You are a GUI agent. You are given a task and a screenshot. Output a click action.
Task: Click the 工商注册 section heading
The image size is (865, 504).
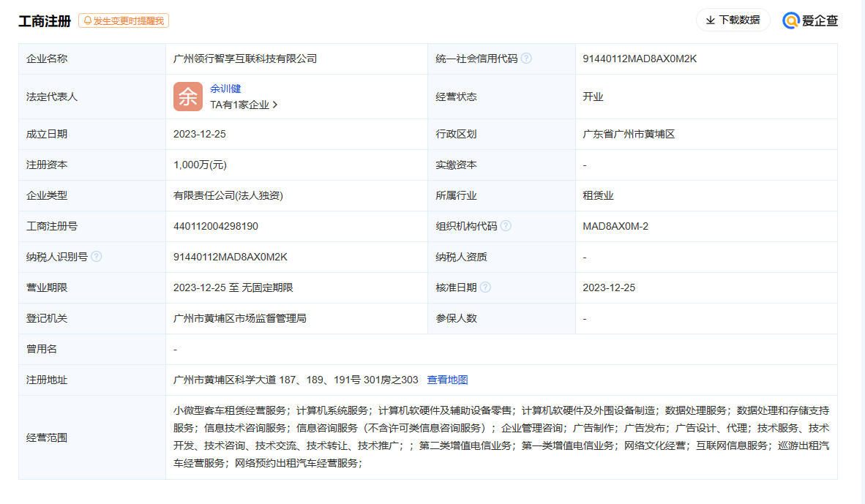click(x=44, y=20)
